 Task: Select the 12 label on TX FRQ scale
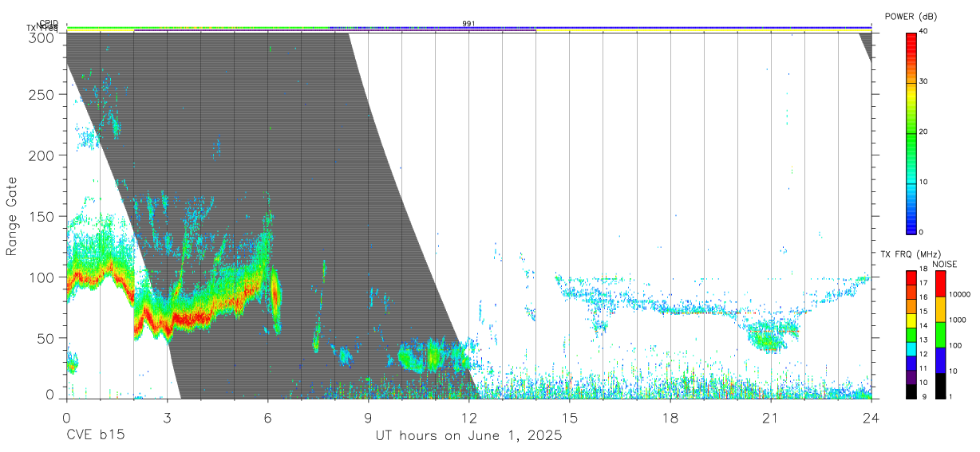tap(923, 354)
